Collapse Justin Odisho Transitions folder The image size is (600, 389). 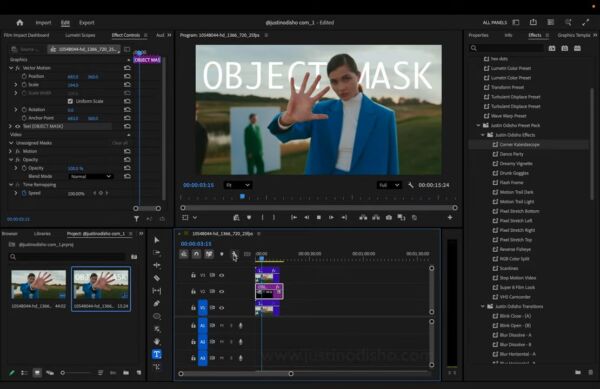pyautogui.click(x=483, y=306)
